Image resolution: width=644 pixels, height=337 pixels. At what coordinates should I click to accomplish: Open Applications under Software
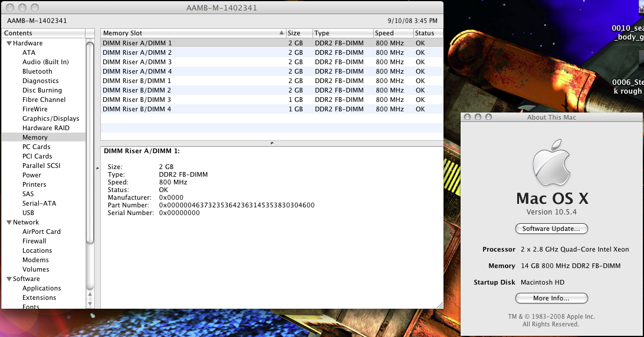click(x=41, y=289)
